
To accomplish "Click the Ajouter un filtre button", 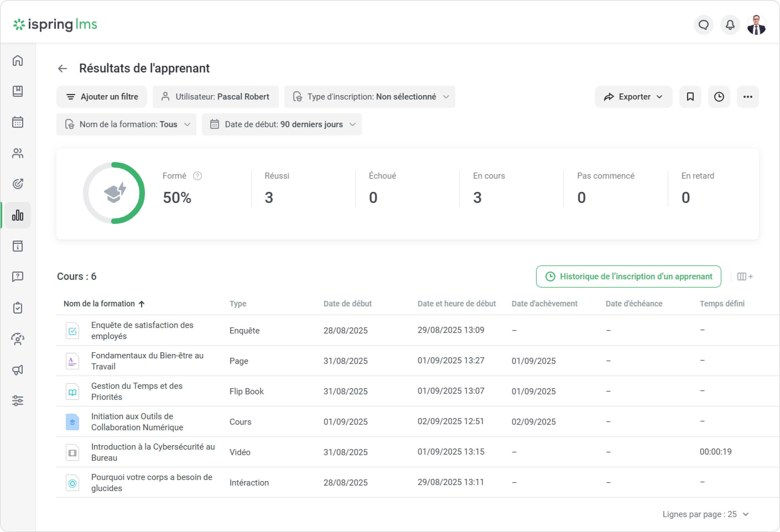I will (102, 97).
